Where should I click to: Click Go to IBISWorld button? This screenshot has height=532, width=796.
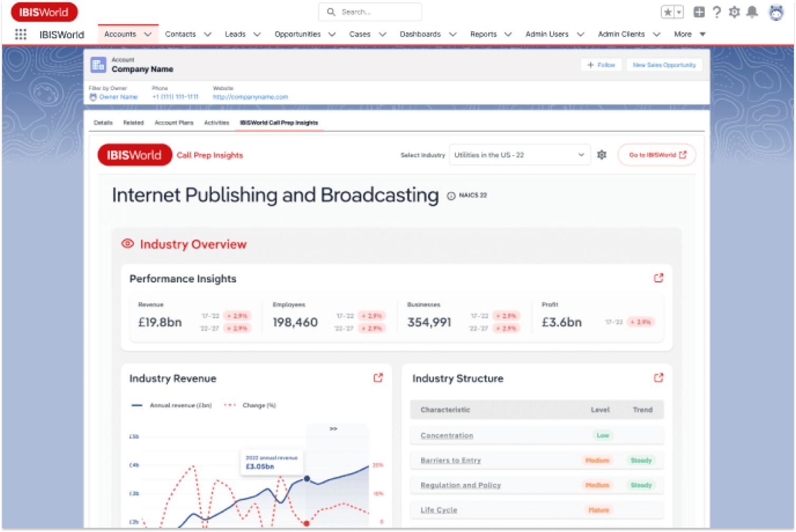click(657, 155)
